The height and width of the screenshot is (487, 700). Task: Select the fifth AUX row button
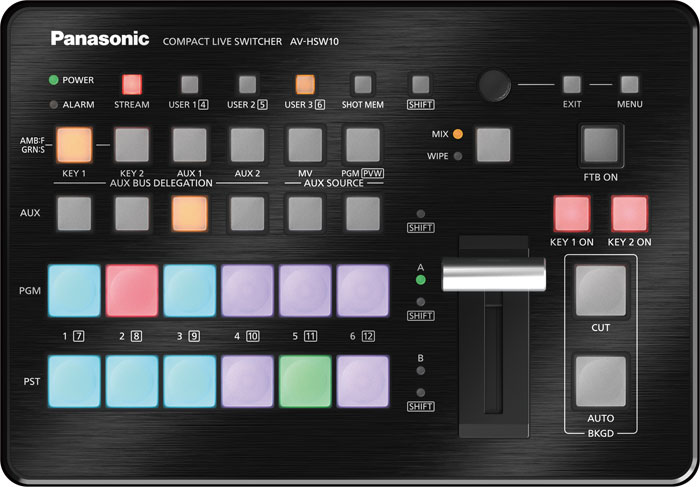coord(305,214)
